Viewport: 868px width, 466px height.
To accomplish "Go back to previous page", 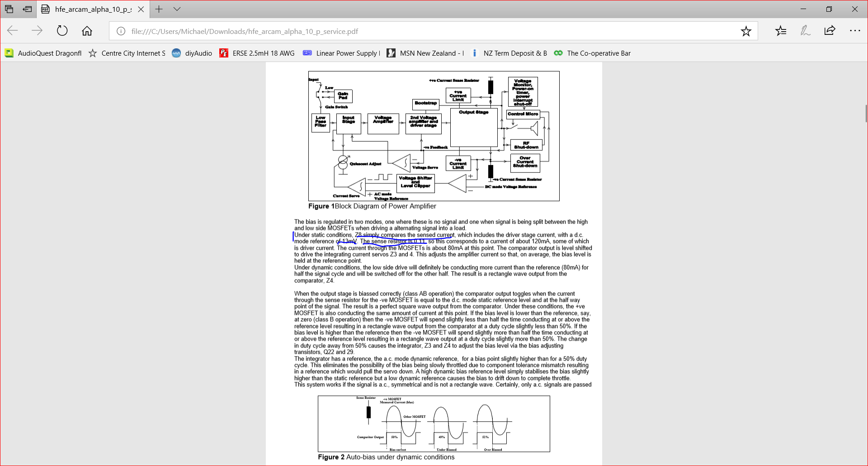I will (13, 31).
